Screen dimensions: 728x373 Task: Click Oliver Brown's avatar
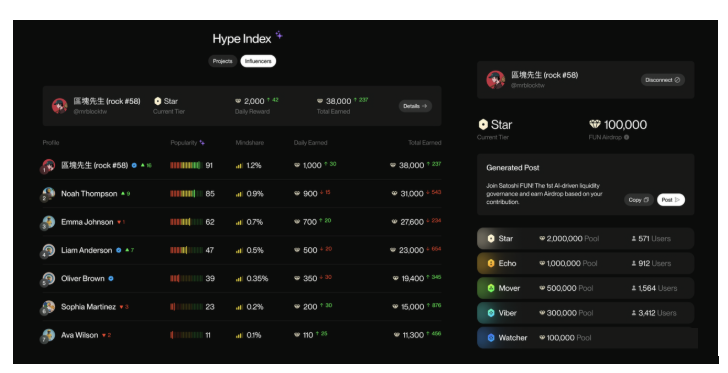pos(48,279)
